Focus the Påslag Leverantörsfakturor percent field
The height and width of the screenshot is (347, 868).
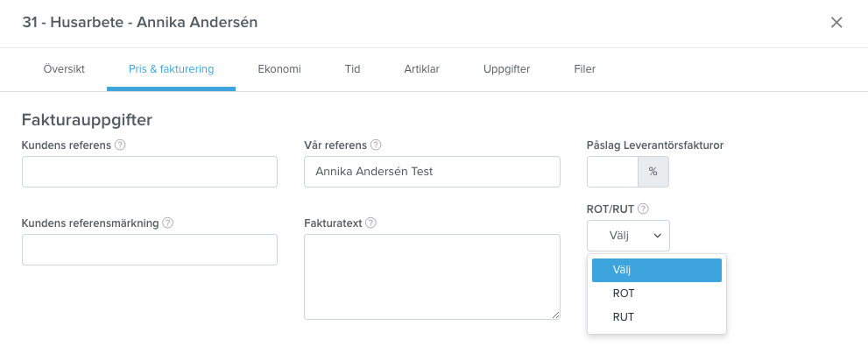(x=613, y=172)
